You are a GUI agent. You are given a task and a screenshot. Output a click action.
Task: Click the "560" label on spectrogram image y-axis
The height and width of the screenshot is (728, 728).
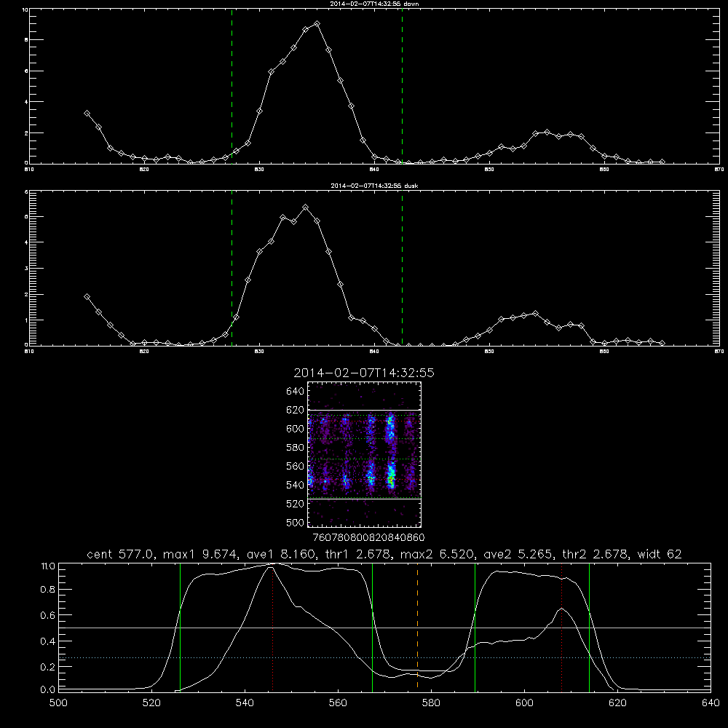[296, 466]
